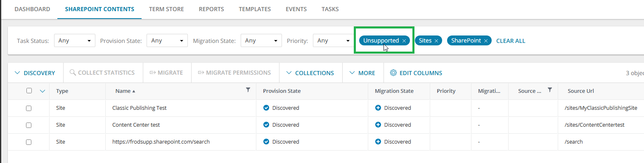
Task: Open the Tasks tab
Action: pyautogui.click(x=330, y=9)
